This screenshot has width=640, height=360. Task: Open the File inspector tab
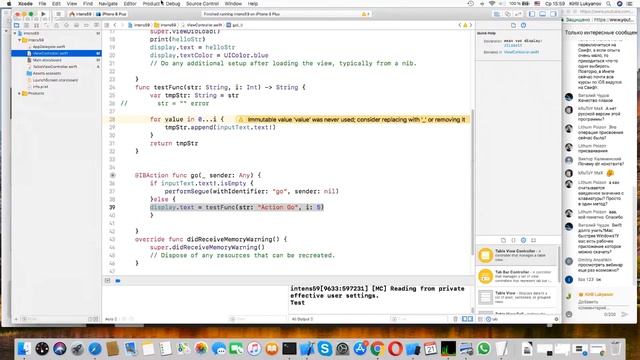click(x=513, y=25)
